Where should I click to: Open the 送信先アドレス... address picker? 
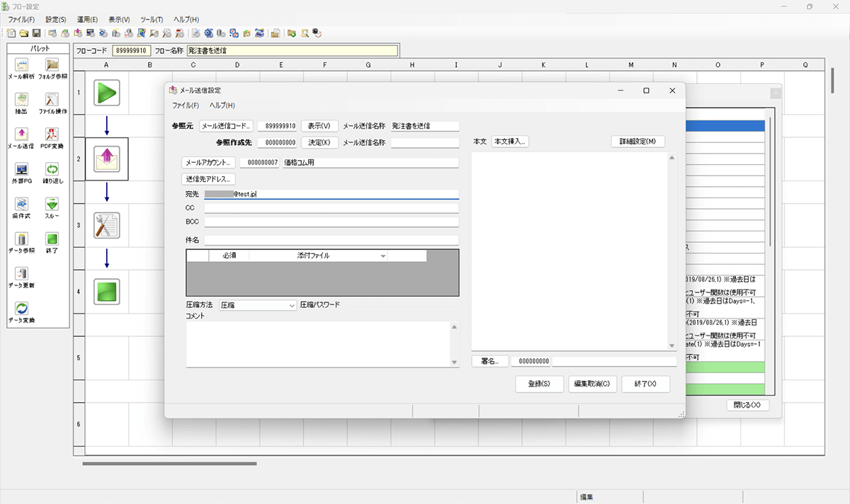point(209,179)
